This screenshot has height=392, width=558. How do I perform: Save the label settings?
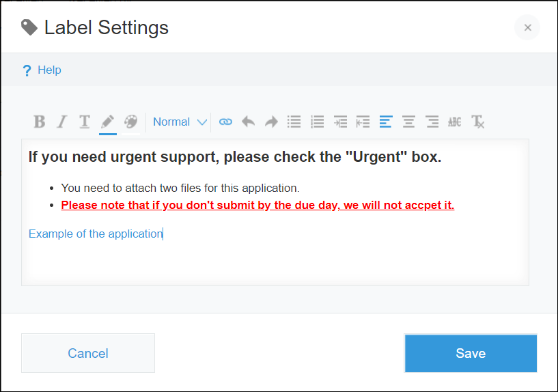point(471,353)
